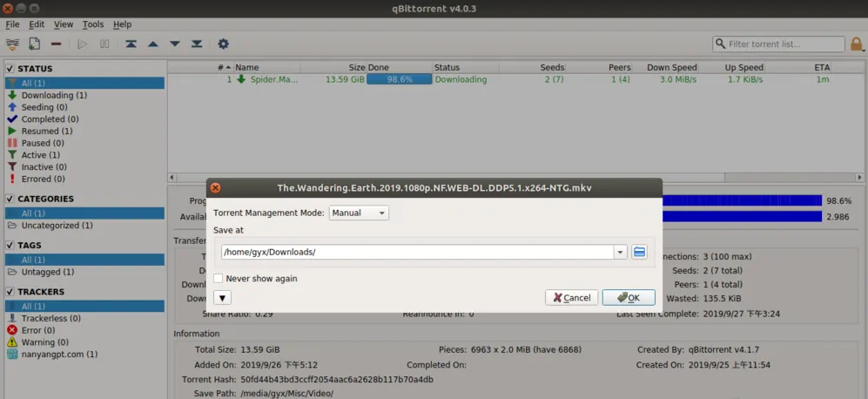This screenshot has height=399, width=868.
Task: Expand dialog details with the down-triangle button
Action: (222, 298)
